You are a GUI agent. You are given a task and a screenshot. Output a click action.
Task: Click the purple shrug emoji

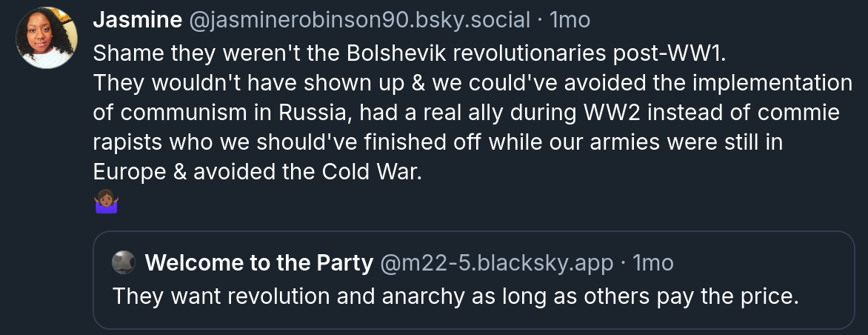coord(107,202)
